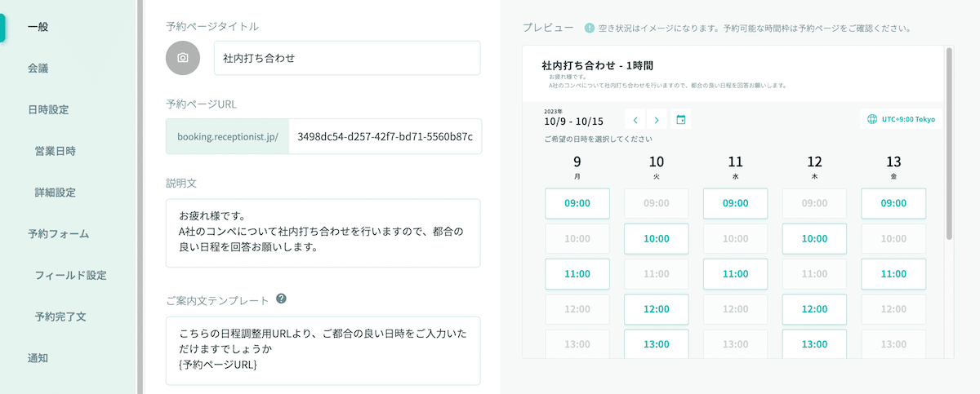Open the UTC+9:00 Tokyo timezone selector

coord(901,119)
